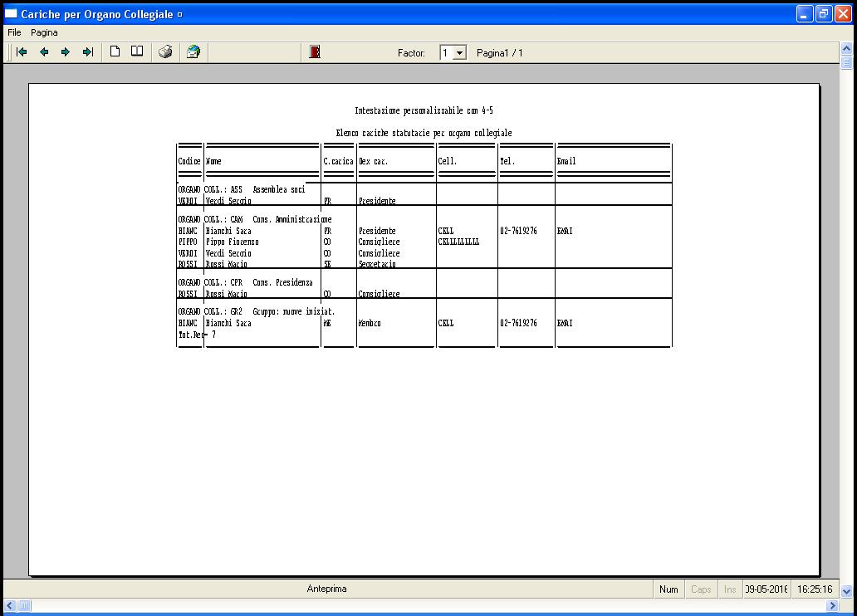Open the File menu
Screen dimensions: 857x616
point(14,33)
